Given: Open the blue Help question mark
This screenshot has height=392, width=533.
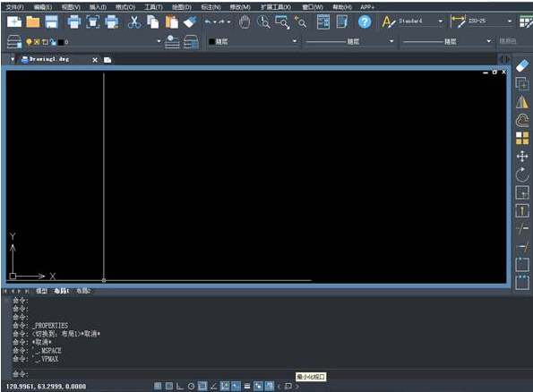Looking at the screenshot, I should click(x=365, y=22).
